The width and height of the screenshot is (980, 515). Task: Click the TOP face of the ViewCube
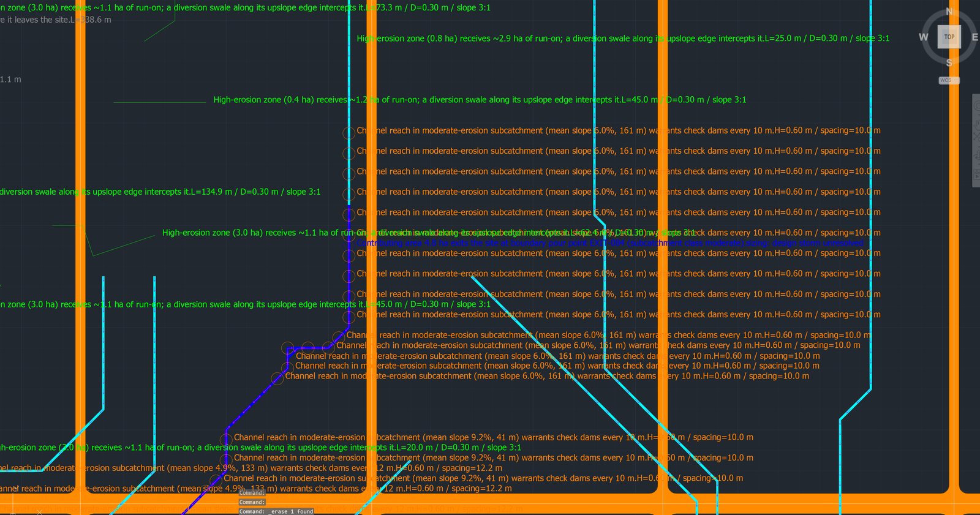(x=949, y=37)
